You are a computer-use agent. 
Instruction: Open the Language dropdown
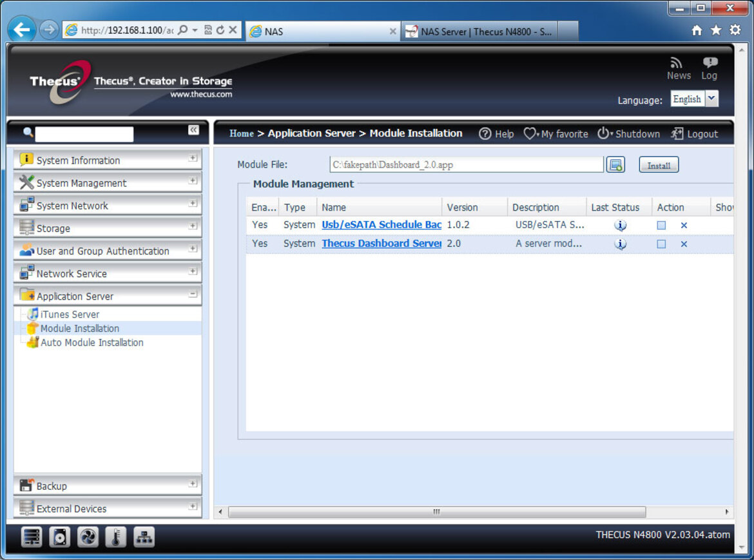(x=713, y=99)
